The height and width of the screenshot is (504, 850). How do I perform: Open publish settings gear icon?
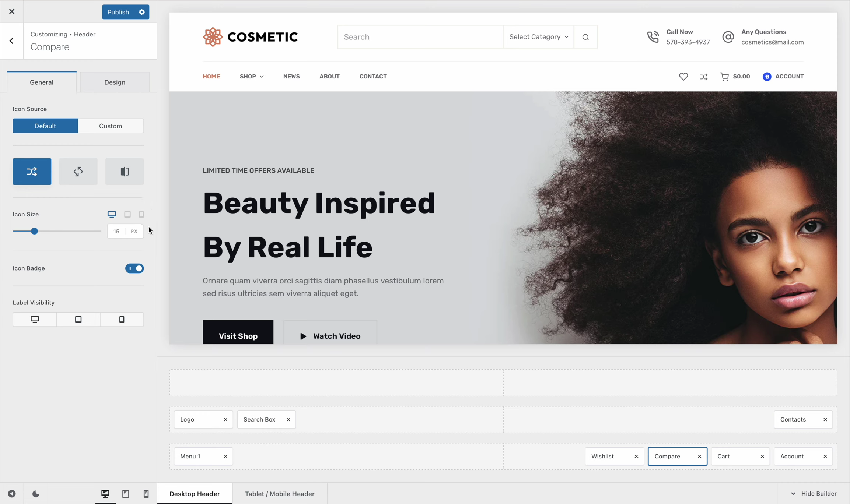click(x=142, y=12)
